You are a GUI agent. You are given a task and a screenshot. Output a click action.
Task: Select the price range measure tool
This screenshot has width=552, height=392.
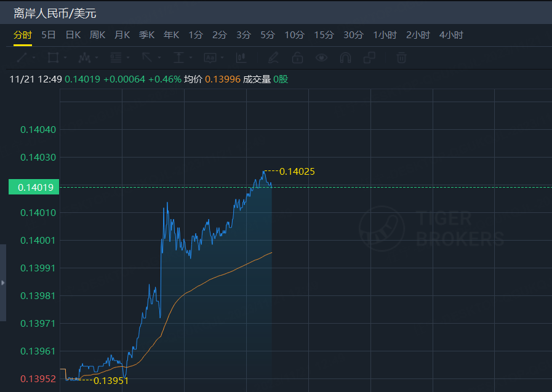[179, 57]
